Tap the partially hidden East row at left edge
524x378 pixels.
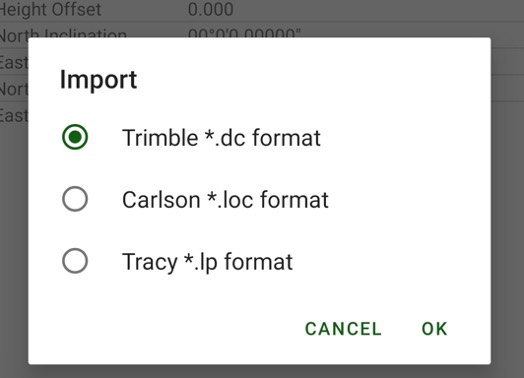coord(14,62)
